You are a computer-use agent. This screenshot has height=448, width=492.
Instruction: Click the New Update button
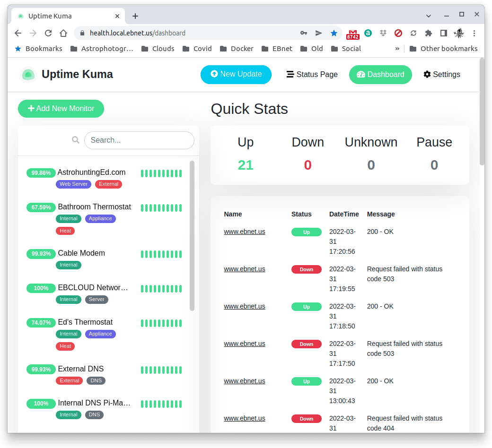(x=236, y=74)
